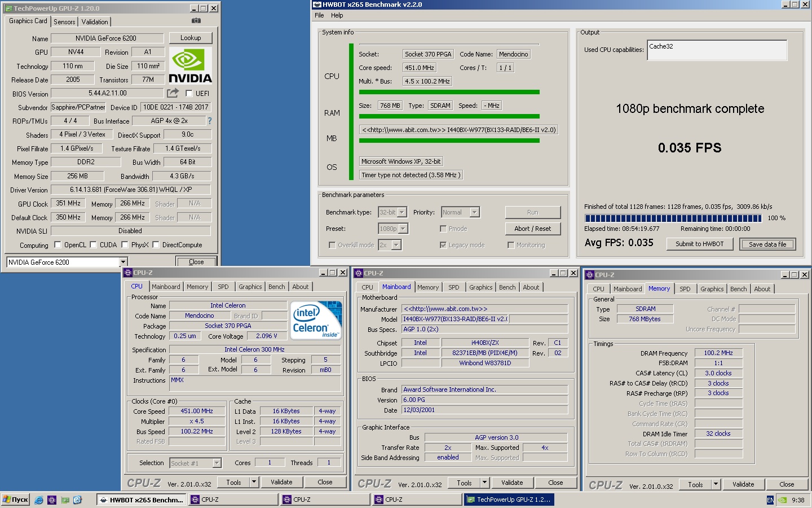Click the Bus Interface question mark icon
The height and width of the screenshot is (508, 812).
click(210, 120)
